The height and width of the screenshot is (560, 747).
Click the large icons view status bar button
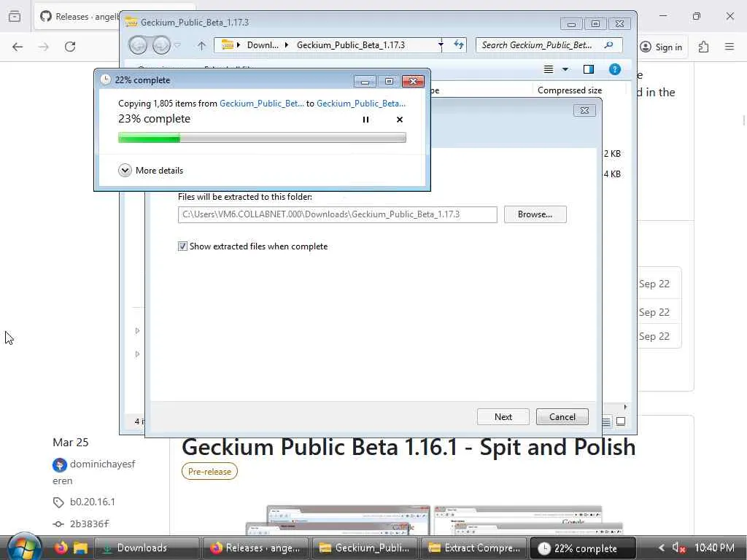pos(621,421)
